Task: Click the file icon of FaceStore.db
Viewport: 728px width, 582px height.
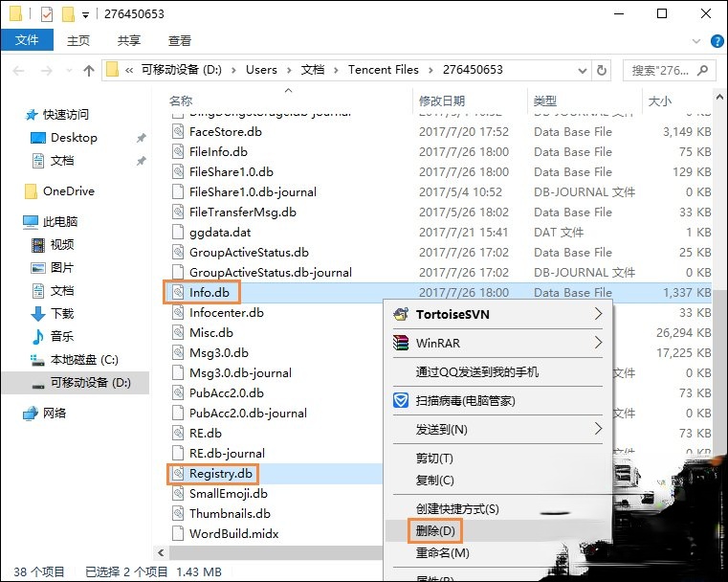Action: click(178, 132)
